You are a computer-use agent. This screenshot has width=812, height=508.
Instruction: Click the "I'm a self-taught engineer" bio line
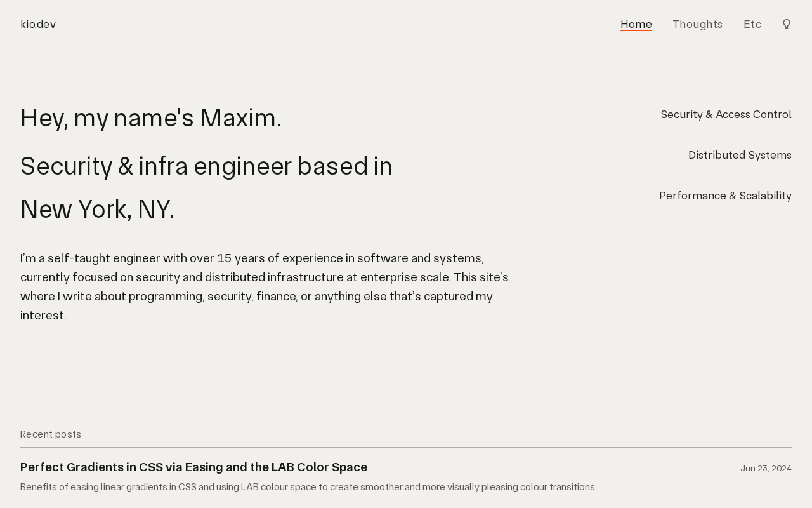click(252, 258)
